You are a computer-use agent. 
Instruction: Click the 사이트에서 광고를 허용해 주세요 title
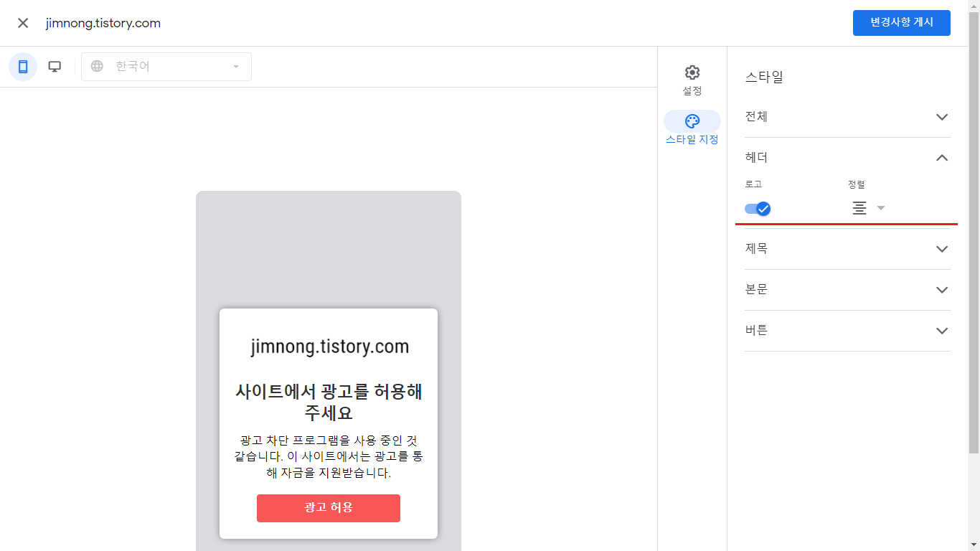329,402
